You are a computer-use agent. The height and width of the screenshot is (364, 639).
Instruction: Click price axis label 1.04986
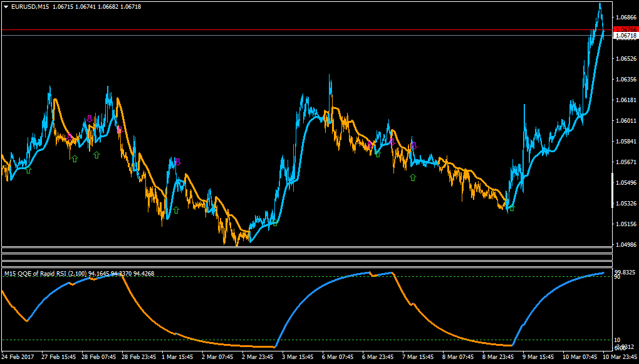click(x=626, y=244)
